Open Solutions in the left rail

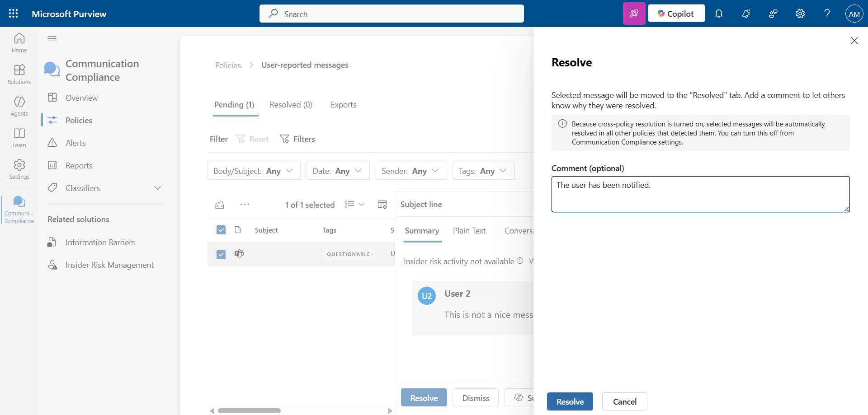pyautogui.click(x=19, y=75)
